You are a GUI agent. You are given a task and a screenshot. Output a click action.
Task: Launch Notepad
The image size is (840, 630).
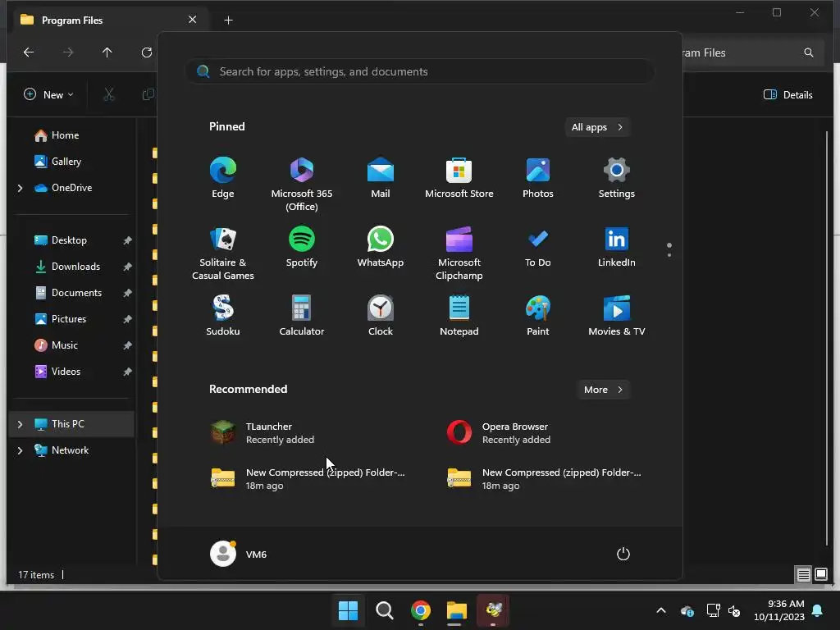459,316
